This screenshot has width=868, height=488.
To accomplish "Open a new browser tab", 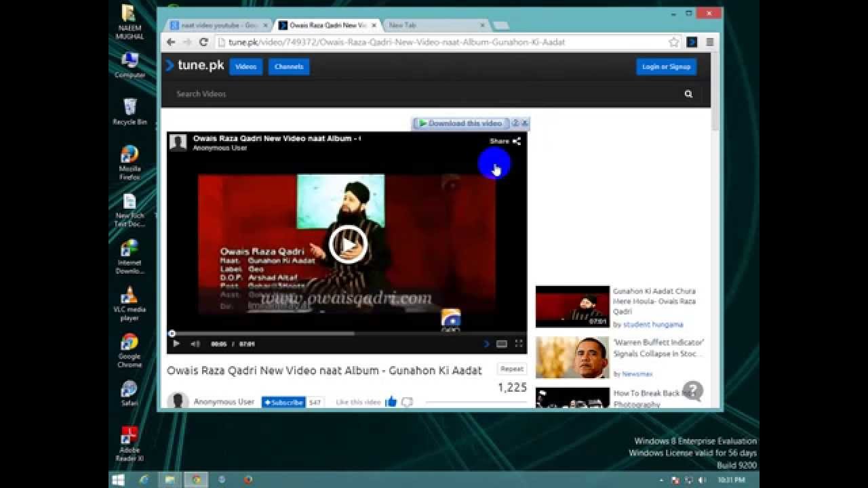I will point(500,26).
